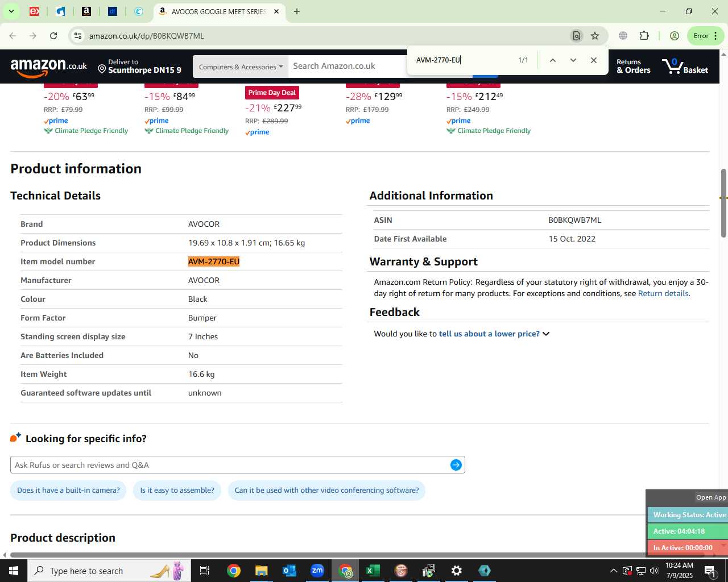Image resolution: width=728 pixels, height=582 pixels.
Task: Switch to the fourth pinned browser tab
Action: [x=113, y=11]
